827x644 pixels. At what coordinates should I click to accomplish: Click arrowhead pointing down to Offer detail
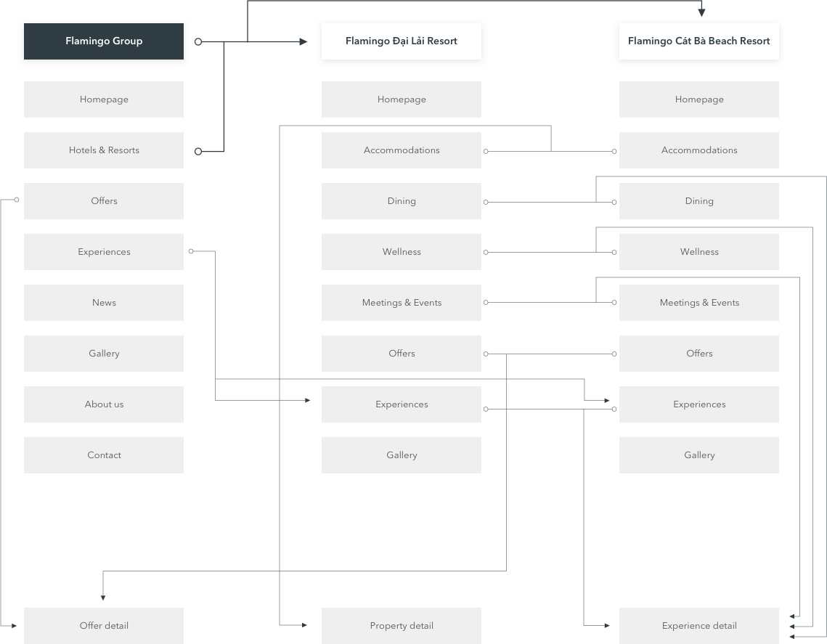pos(103,598)
